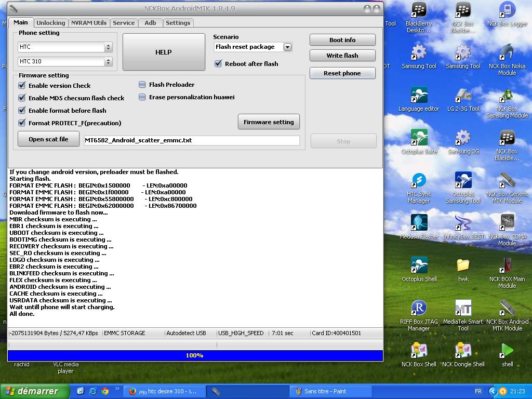Enable Flash Preloader checkbox
Viewport: 532px width, 399px height.
click(x=142, y=85)
